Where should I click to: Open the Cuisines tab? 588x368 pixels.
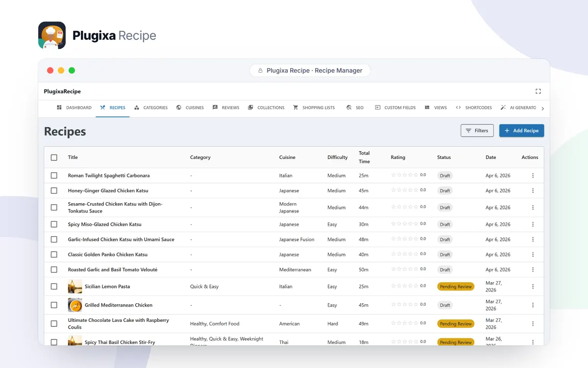[x=190, y=107]
